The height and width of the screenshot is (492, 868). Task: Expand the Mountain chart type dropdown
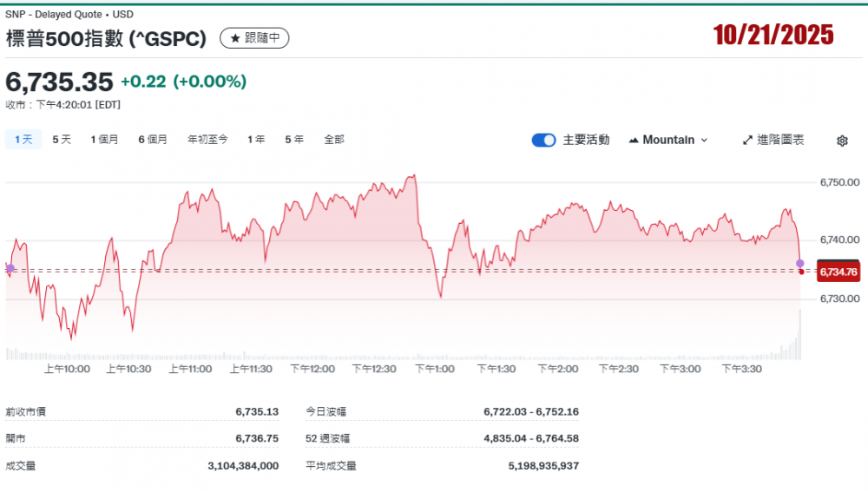pyautogui.click(x=668, y=140)
